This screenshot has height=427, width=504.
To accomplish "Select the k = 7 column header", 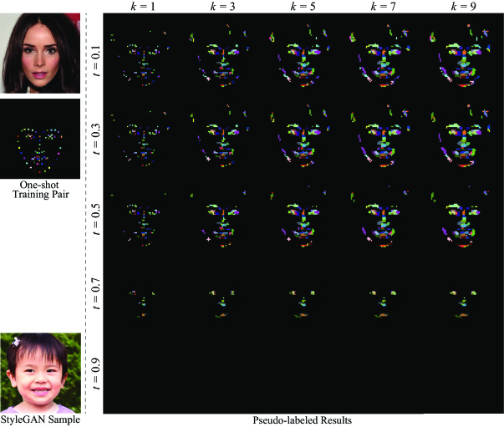I will click(383, 7).
